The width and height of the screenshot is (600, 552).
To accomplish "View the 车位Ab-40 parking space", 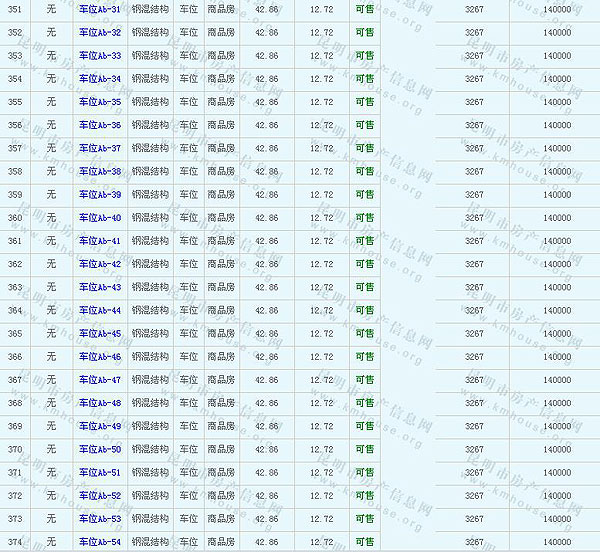I will click(x=100, y=218).
